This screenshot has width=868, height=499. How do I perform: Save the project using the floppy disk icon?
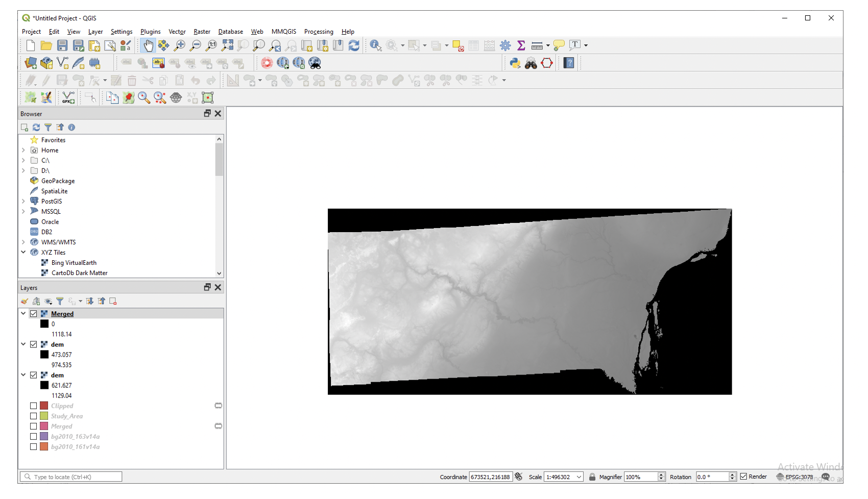point(62,45)
